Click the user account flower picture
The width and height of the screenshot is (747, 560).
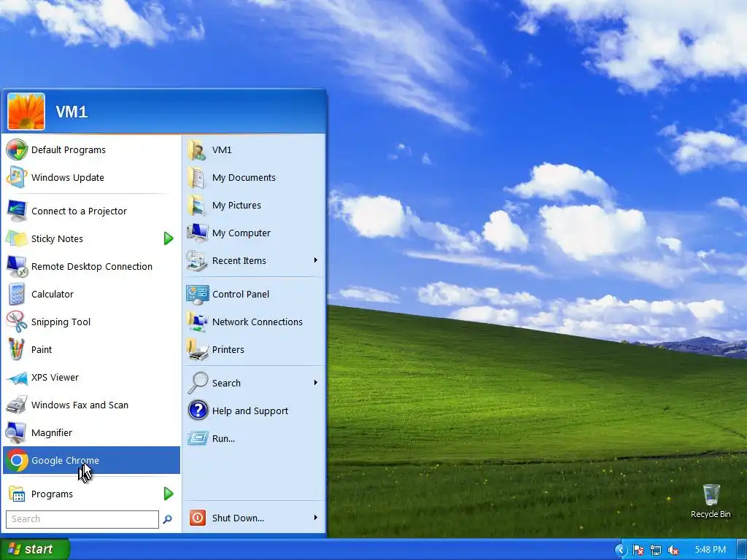point(26,112)
